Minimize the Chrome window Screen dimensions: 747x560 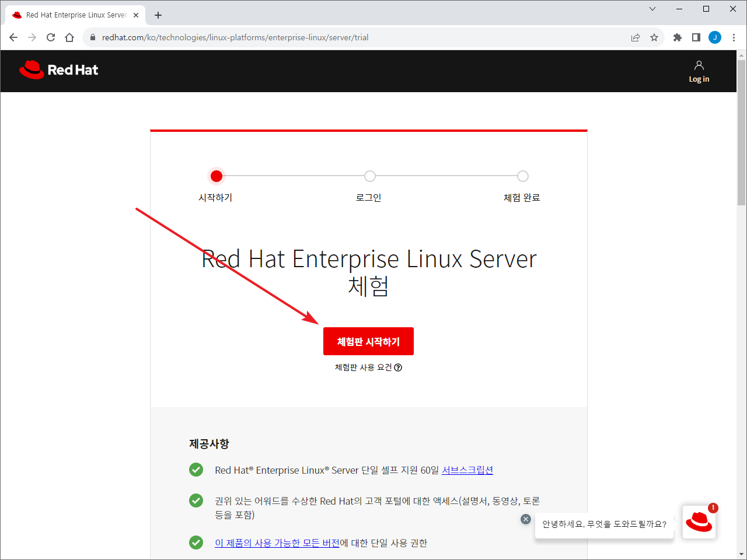[679, 9]
